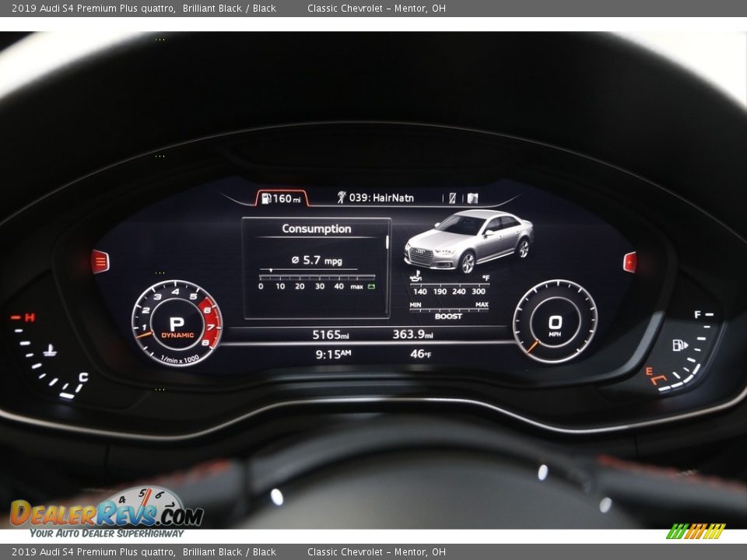Viewport: 747px width, 560px height.
Task: Click the average 5.7 mpg reading
Action: point(317,260)
